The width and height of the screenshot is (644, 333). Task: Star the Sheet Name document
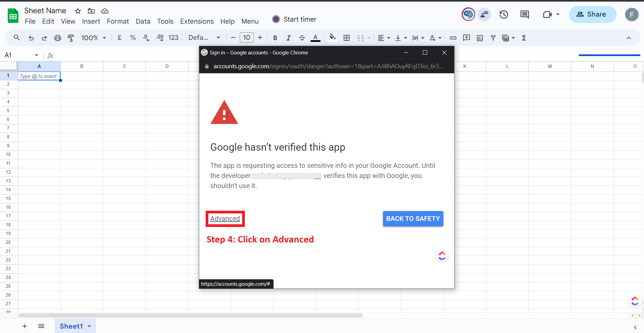(78, 11)
